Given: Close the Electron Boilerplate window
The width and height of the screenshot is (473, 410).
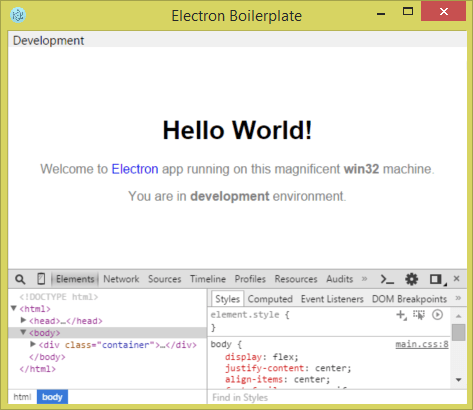Looking at the screenshot, I should click(444, 12).
